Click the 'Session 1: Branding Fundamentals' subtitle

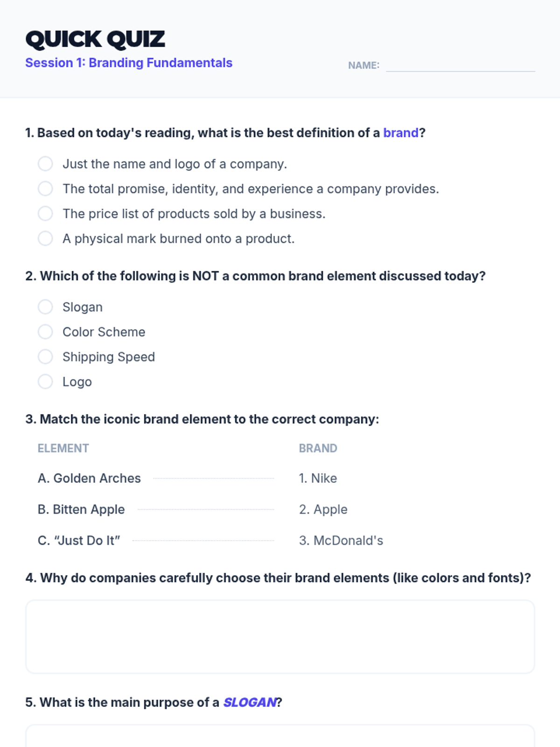click(x=129, y=63)
